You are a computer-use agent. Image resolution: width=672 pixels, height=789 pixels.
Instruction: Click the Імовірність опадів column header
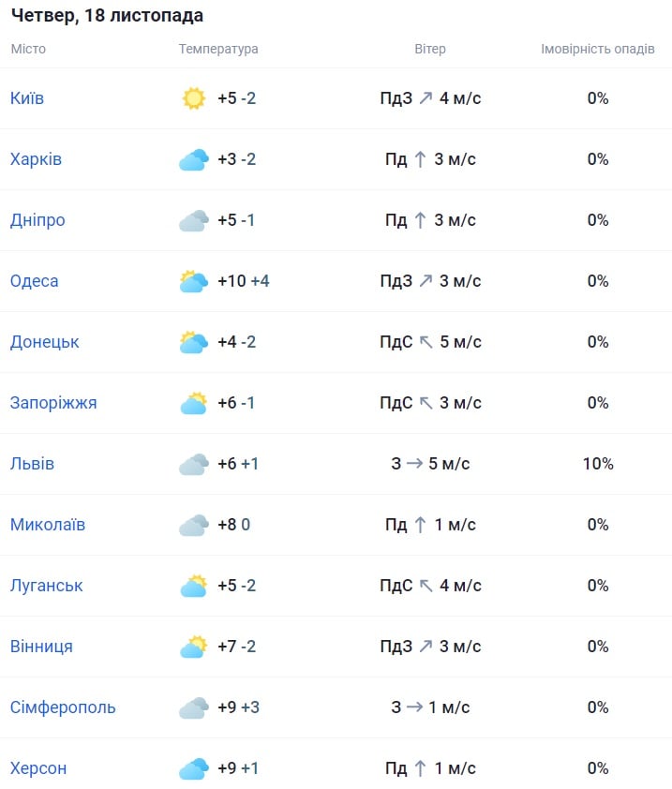(598, 49)
